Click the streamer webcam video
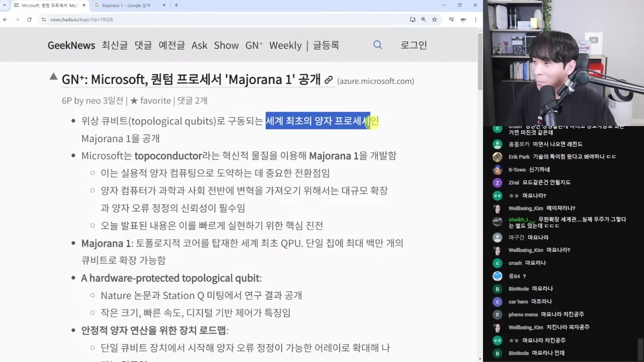Image resolution: width=644 pixels, height=362 pixels. [563, 63]
